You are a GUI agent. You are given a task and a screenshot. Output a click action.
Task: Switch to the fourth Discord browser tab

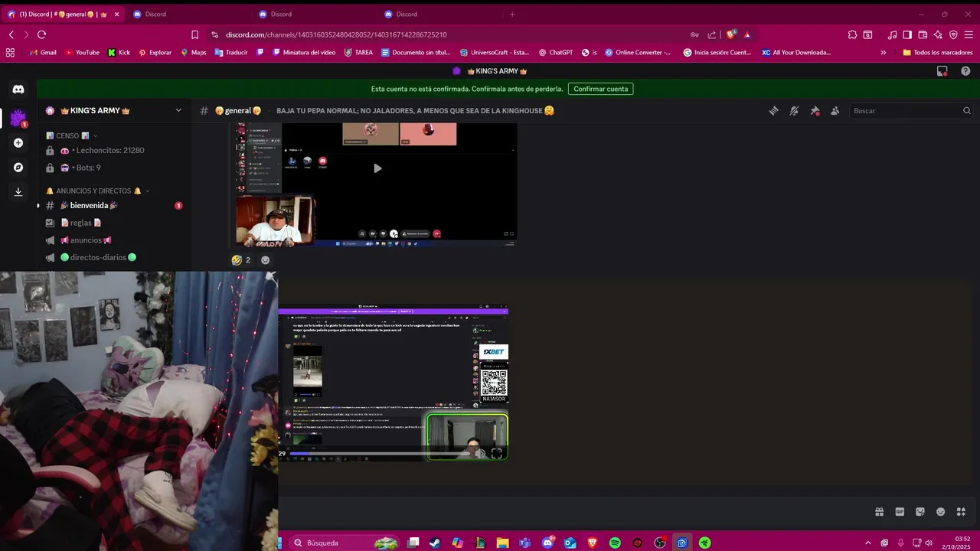tap(438, 14)
